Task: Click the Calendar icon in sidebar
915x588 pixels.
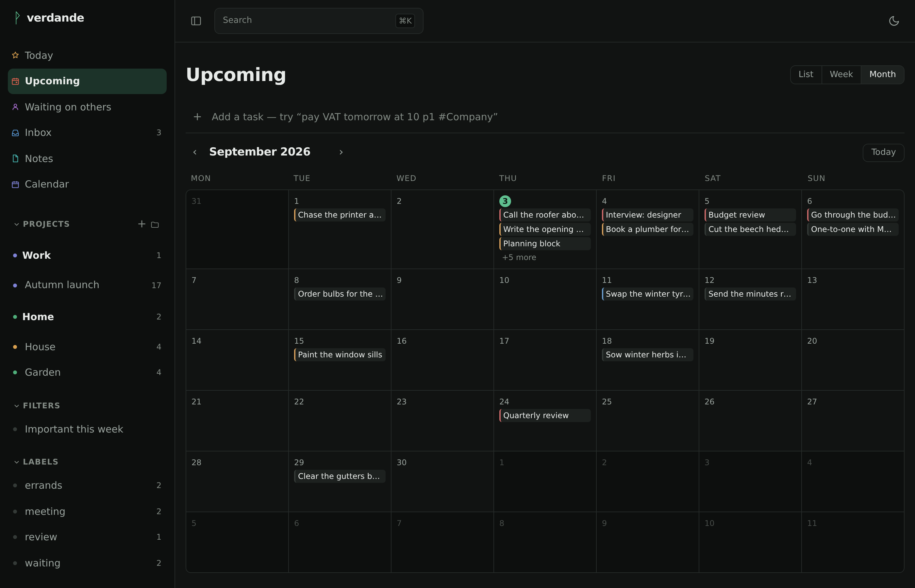Action: coord(15,185)
